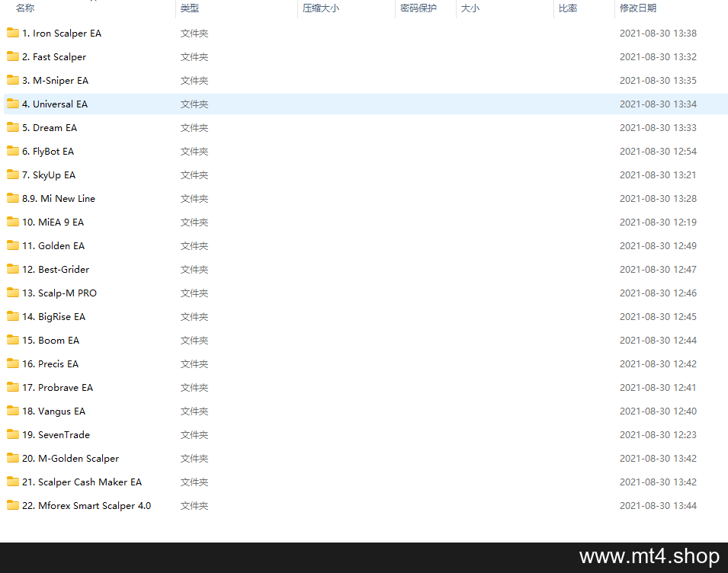Select the '11. Golden EA' name

[x=53, y=246]
